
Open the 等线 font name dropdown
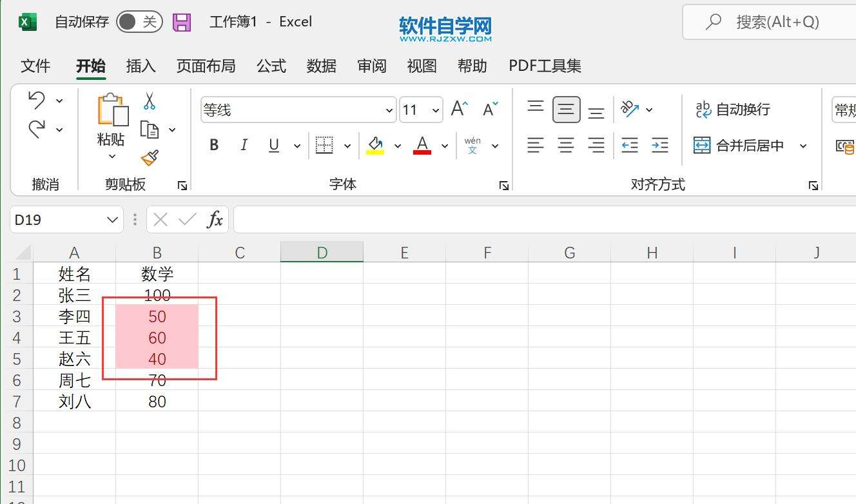(x=389, y=110)
